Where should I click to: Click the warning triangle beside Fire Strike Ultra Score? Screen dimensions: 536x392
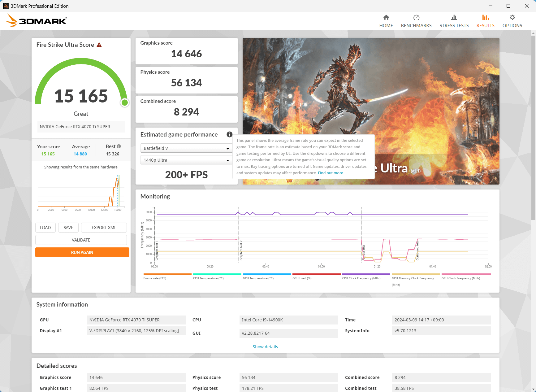99,45
